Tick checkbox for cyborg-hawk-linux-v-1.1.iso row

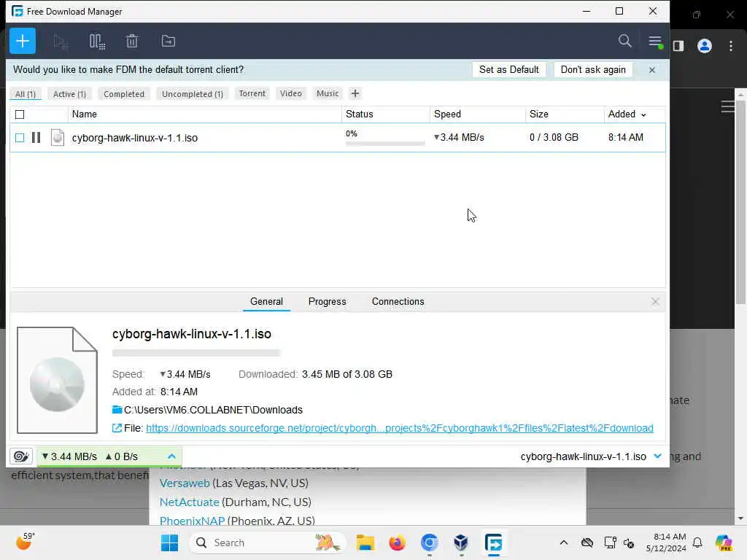pos(20,138)
